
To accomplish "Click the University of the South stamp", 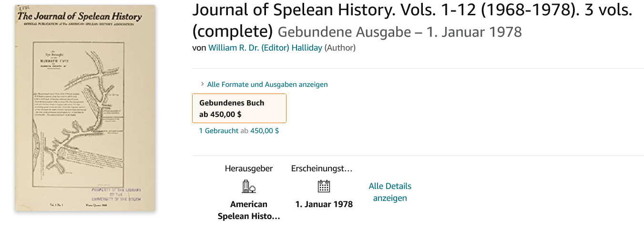I will [116, 194].
